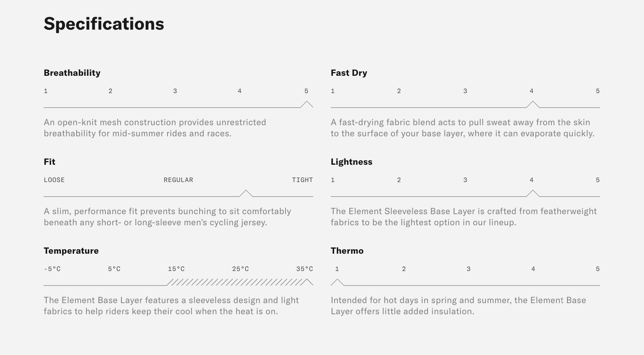
Task: Click the 15°C temperature label
Action: [x=176, y=269]
